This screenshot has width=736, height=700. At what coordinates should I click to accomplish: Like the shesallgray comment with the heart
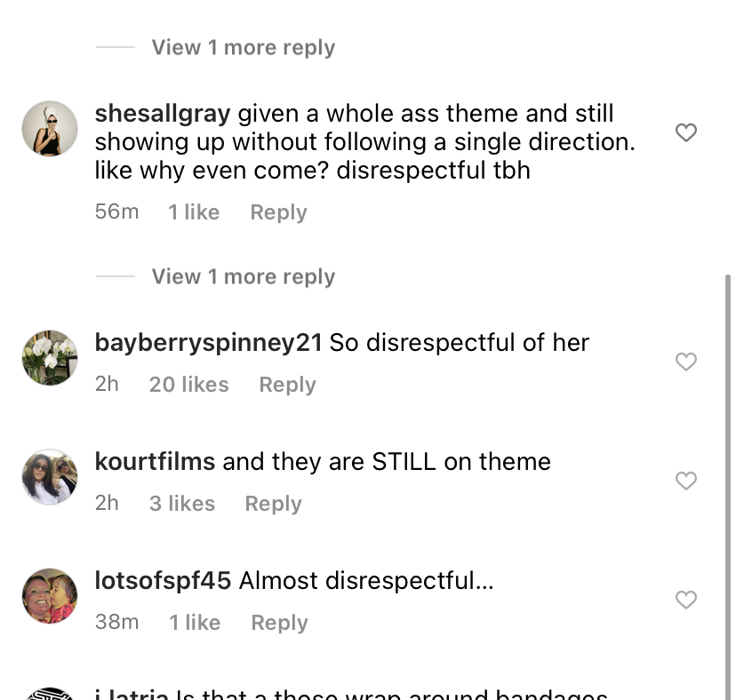685,133
